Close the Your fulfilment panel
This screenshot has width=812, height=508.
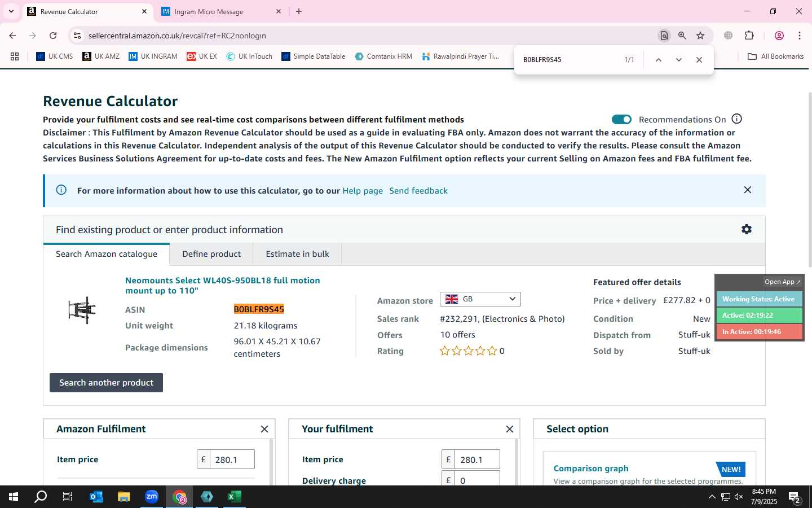(x=509, y=429)
